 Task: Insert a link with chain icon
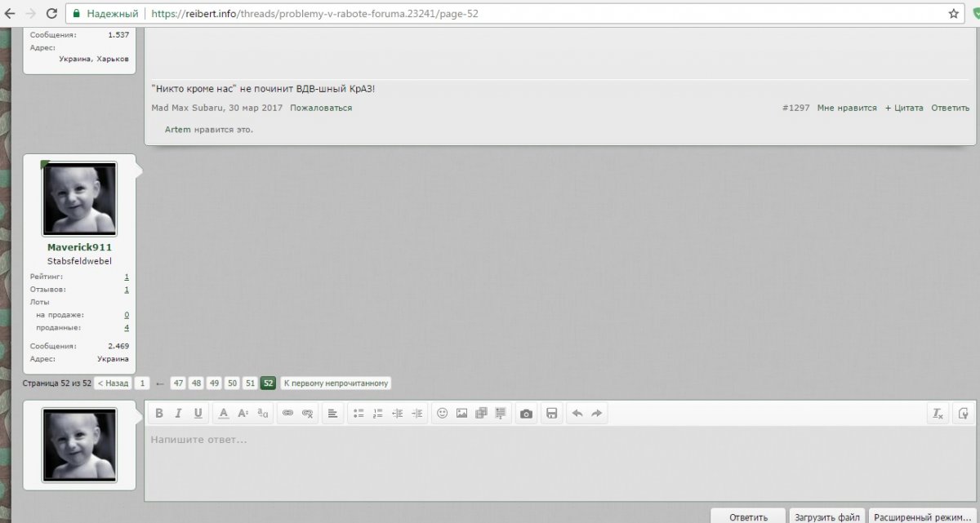coord(287,414)
